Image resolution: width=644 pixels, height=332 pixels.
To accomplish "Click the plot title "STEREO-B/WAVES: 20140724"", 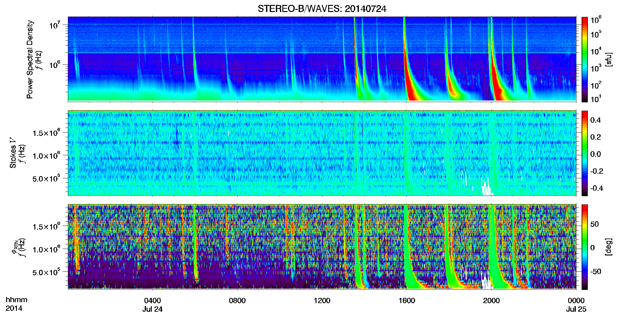I will [x=322, y=9].
